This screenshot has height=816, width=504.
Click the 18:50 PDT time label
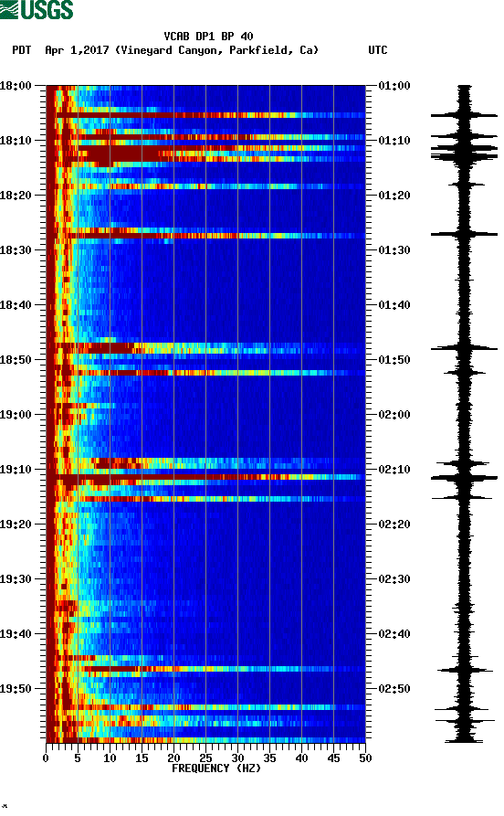coord(16,360)
